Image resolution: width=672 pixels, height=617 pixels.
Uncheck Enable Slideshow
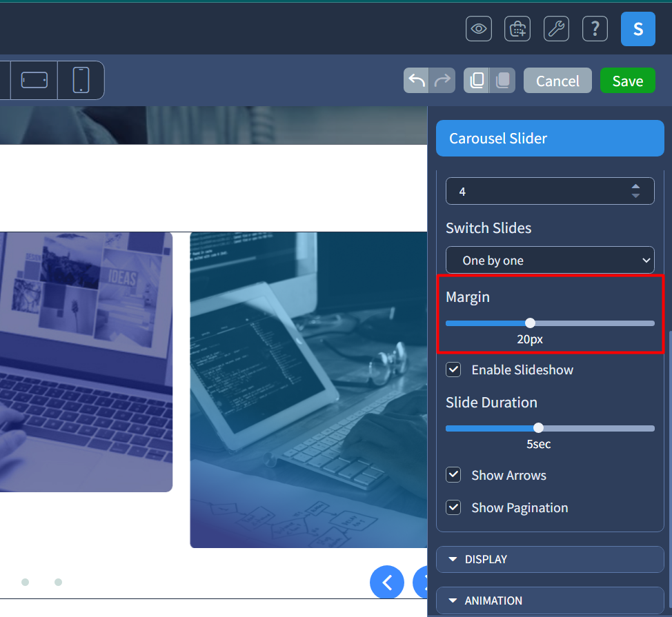pos(453,370)
